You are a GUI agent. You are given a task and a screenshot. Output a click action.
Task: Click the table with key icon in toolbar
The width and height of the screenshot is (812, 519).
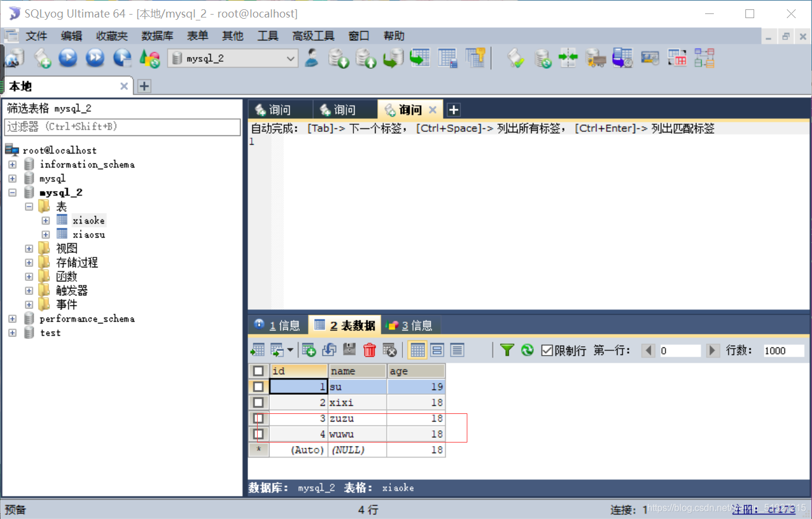pos(475,58)
